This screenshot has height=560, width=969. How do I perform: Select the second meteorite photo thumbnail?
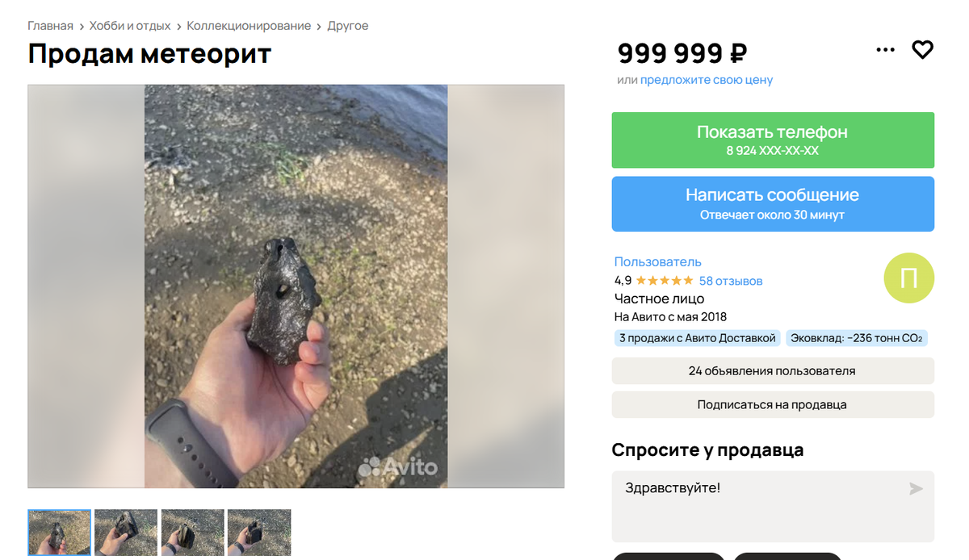126,533
